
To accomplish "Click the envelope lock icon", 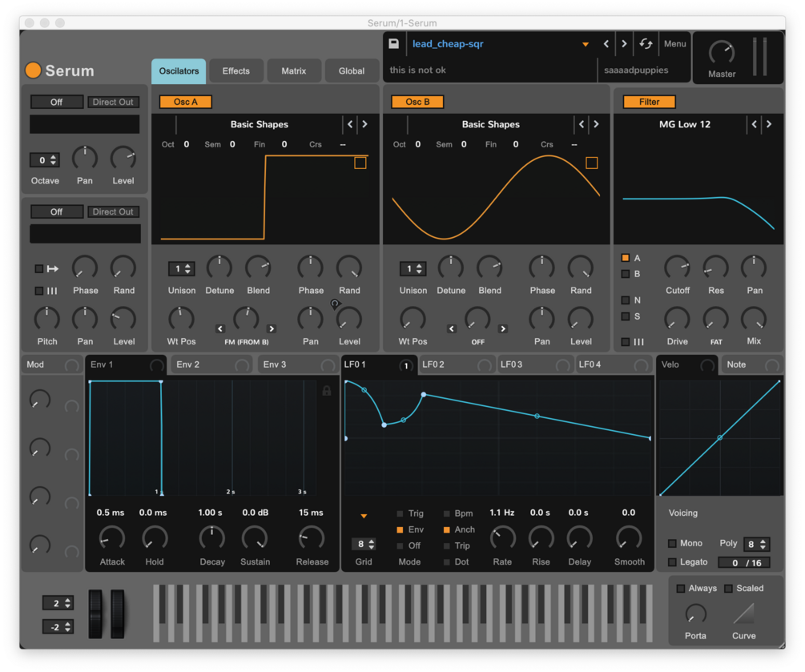I will pos(327,391).
